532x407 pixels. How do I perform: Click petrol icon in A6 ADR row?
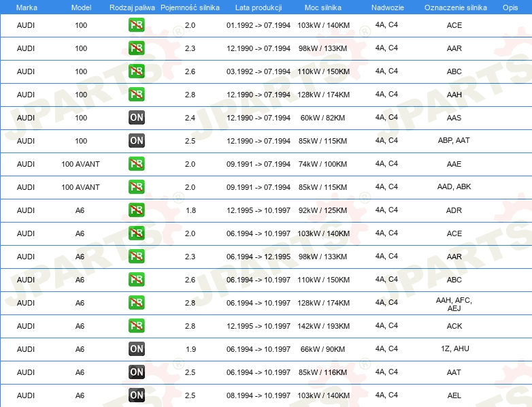pos(137,210)
